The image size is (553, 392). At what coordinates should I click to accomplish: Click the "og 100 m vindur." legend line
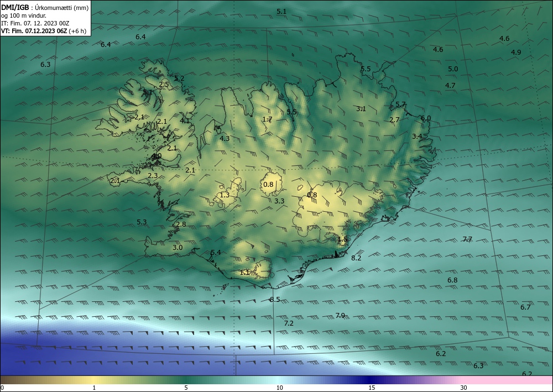(x=24, y=15)
